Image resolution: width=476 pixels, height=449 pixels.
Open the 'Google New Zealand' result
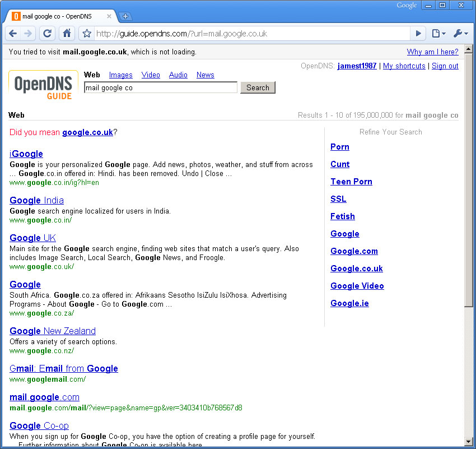(53, 331)
